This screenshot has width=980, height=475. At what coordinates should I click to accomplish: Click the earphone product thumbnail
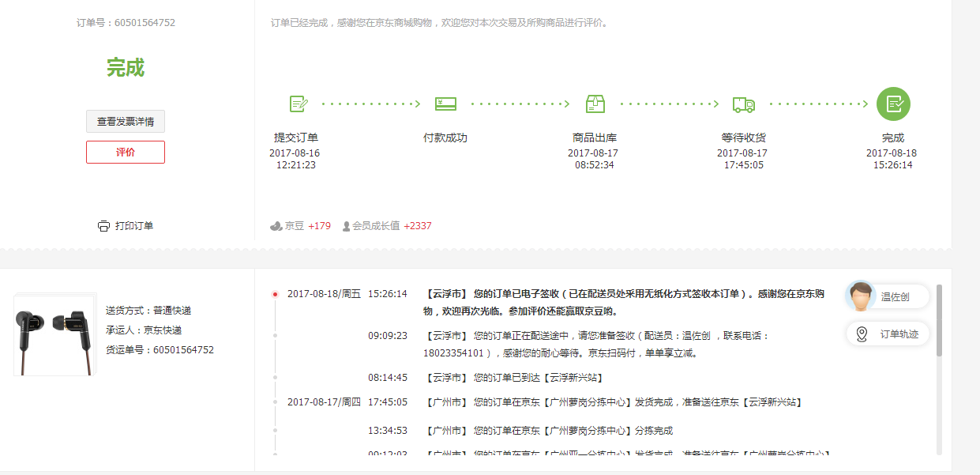click(52, 332)
